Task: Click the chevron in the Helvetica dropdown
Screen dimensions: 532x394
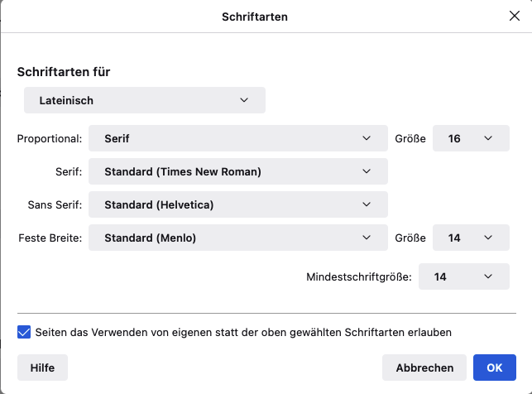Action: pyautogui.click(x=367, y=204)
